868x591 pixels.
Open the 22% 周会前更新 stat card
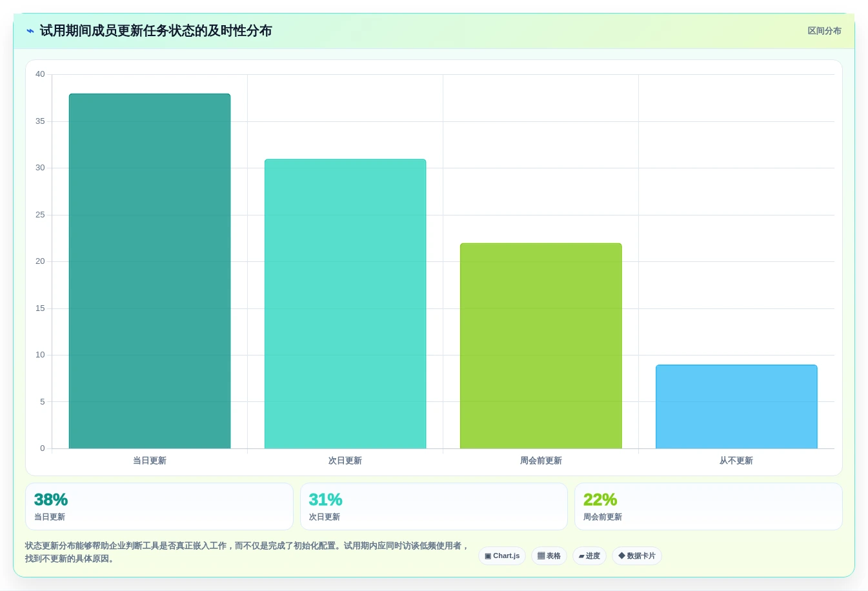(709, 506)
